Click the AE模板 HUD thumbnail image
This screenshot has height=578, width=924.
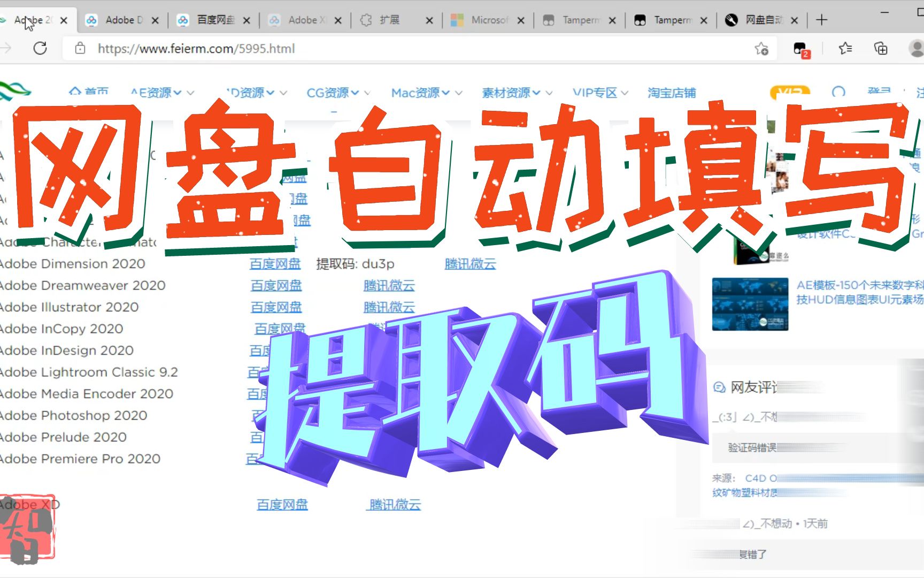[750, 304]
